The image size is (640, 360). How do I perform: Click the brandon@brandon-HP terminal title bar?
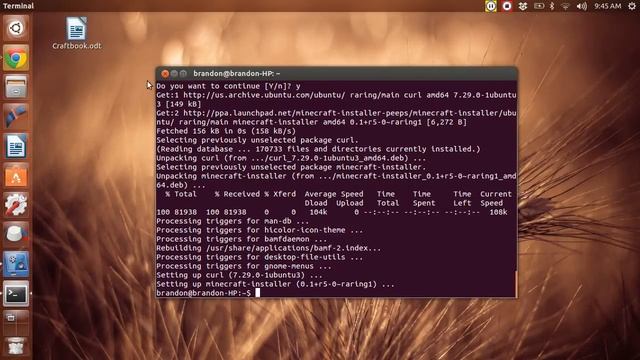point(336,73)
